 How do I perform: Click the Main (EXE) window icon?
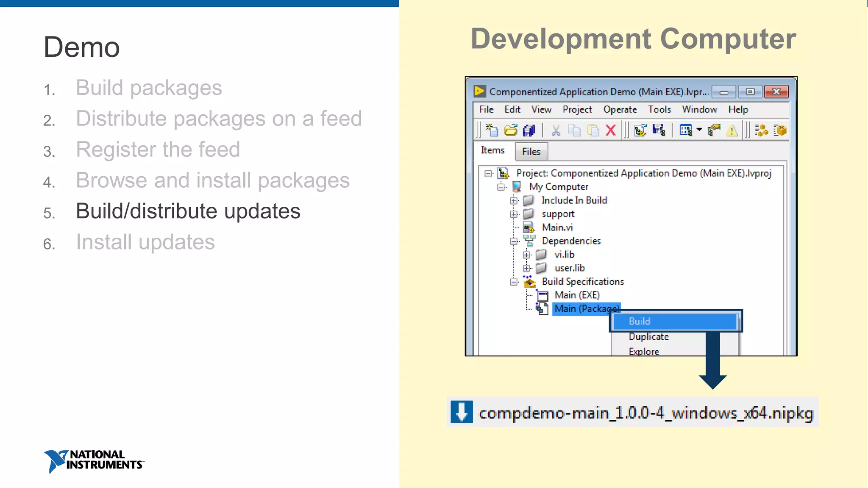tap(542, 295)
